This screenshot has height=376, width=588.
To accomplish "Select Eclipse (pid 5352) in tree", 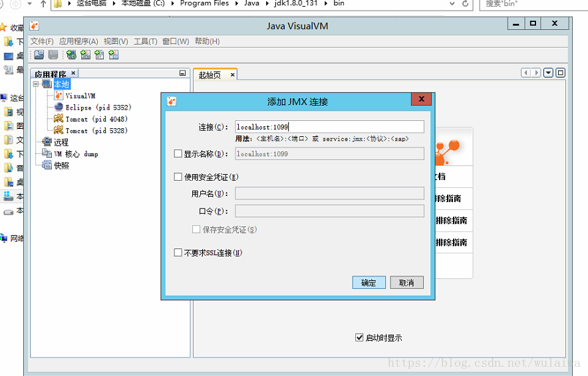I will (98, 108).
